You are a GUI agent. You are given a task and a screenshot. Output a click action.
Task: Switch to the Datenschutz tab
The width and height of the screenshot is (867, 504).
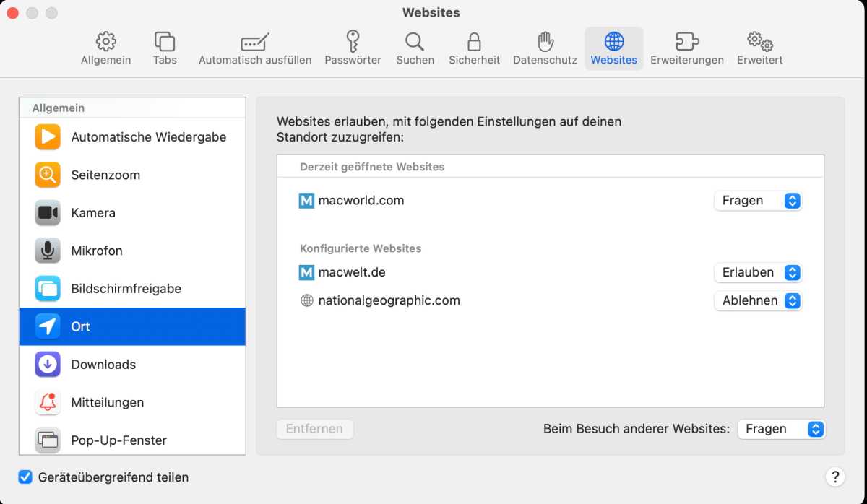pos(545,48)
